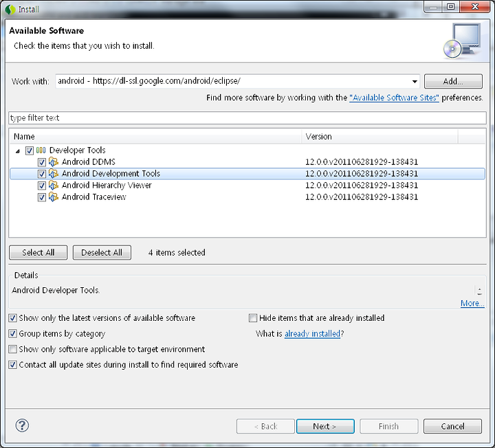Click the Deselect All button
This screenshot has width=495, height=448.
pyautogui.click(x=102, y=252)
